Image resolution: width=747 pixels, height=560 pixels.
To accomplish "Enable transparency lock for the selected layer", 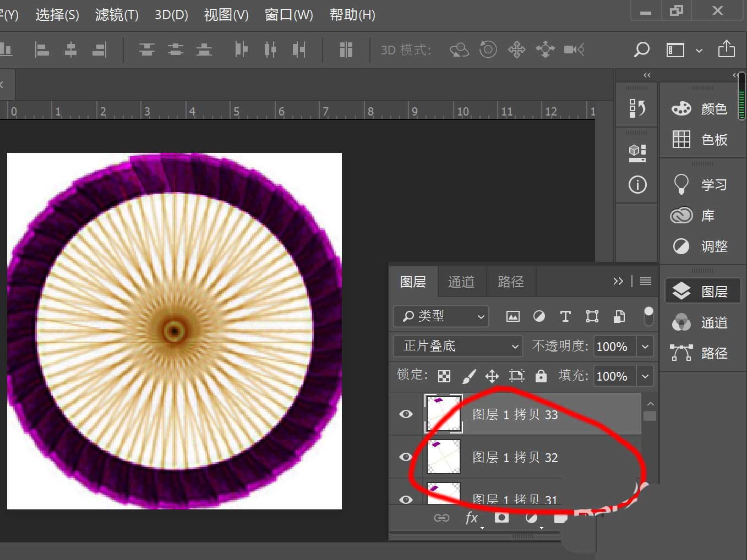I will click(x=444, y=376).
